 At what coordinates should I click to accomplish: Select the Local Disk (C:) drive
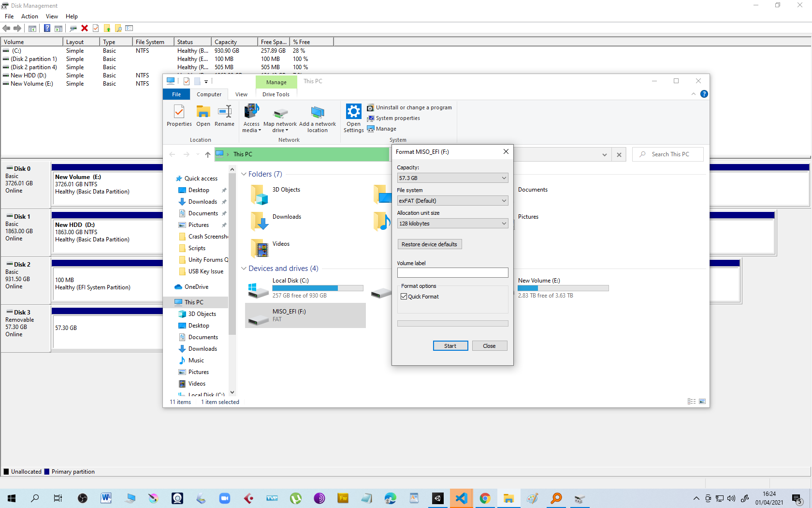coord(305,288)
